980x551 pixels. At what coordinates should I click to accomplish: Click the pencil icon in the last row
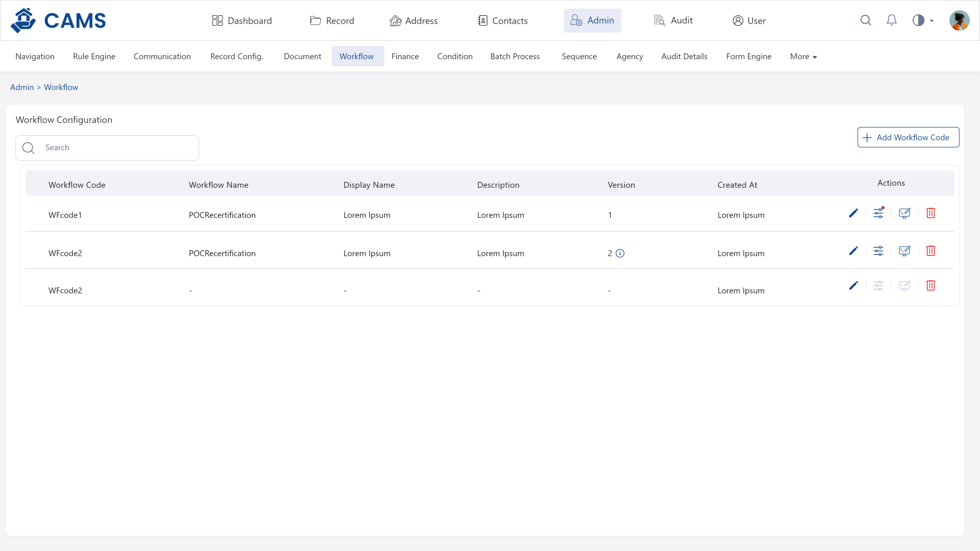pyautogui.click(x=853, y=285)
